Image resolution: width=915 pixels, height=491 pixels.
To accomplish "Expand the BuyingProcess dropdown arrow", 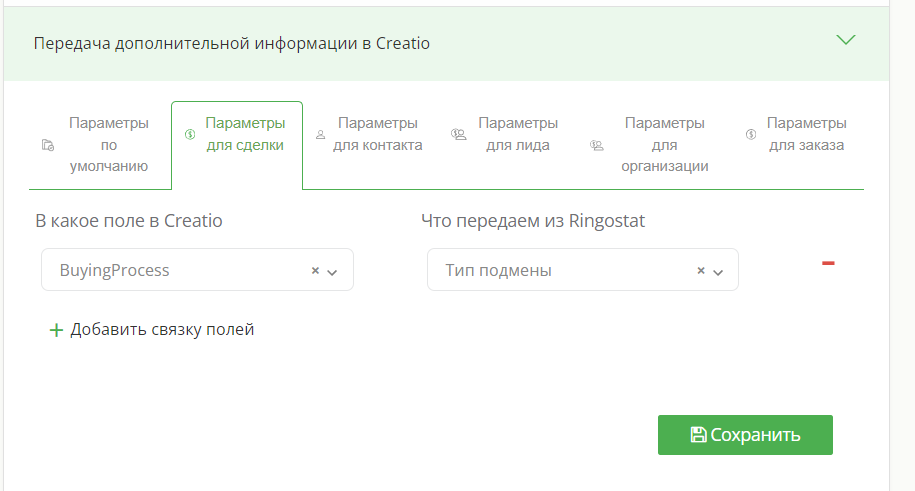I will click(332, 272).
